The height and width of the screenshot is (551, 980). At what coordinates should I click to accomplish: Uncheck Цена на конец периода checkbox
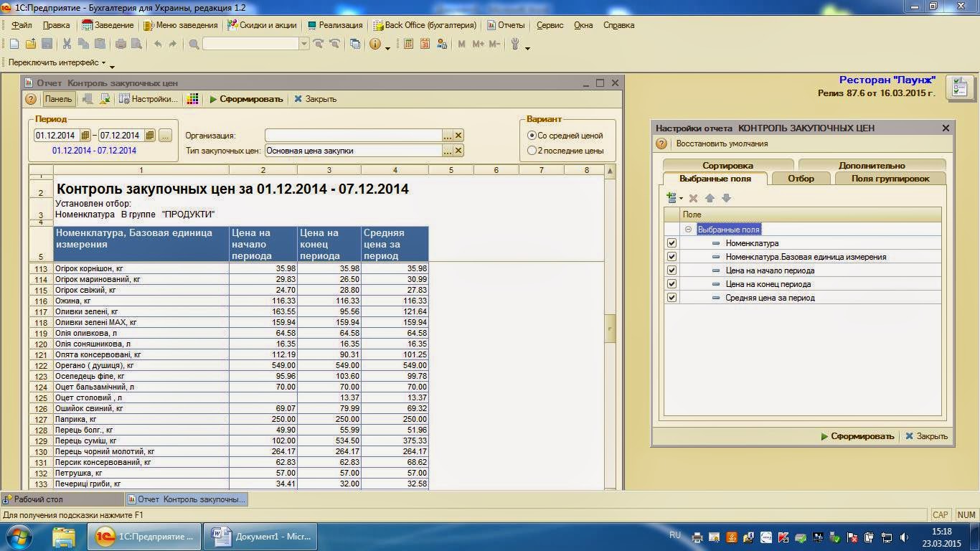coord(672,284)
